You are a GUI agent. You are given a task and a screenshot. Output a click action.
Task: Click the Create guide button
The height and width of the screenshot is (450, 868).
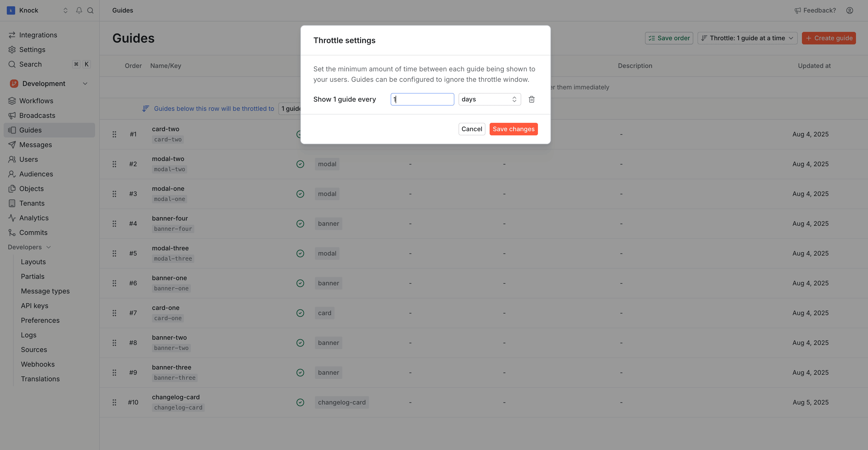(829, 38)
